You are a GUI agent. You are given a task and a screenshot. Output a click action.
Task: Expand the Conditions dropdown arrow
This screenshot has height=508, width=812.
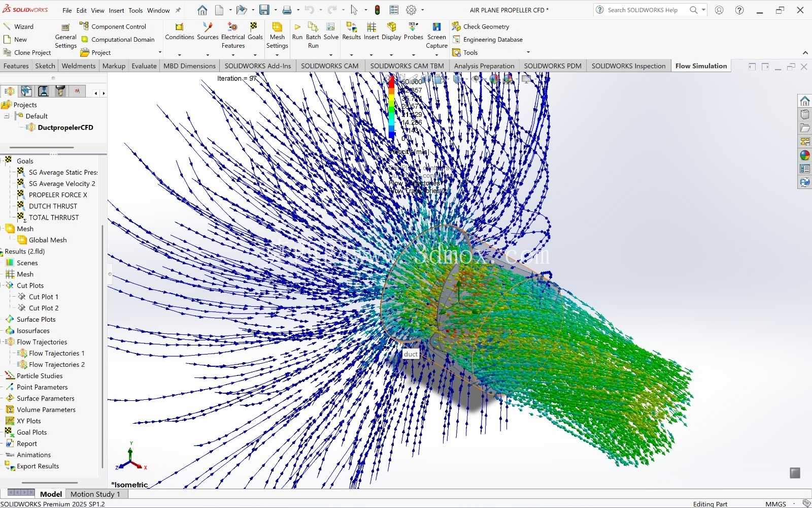point(179,55)
